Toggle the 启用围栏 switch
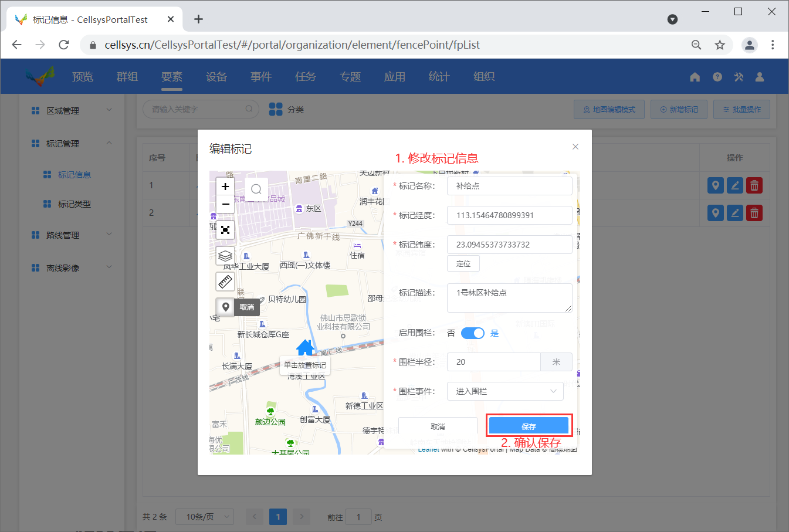Screen dimensions: 789x532 point(473,333)
